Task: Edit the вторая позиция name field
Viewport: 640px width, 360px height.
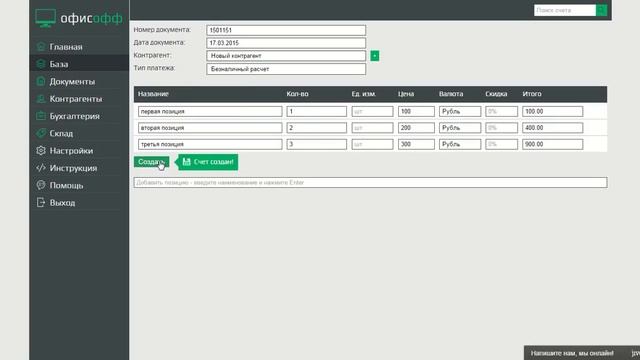Action: [x=210, y=128]
